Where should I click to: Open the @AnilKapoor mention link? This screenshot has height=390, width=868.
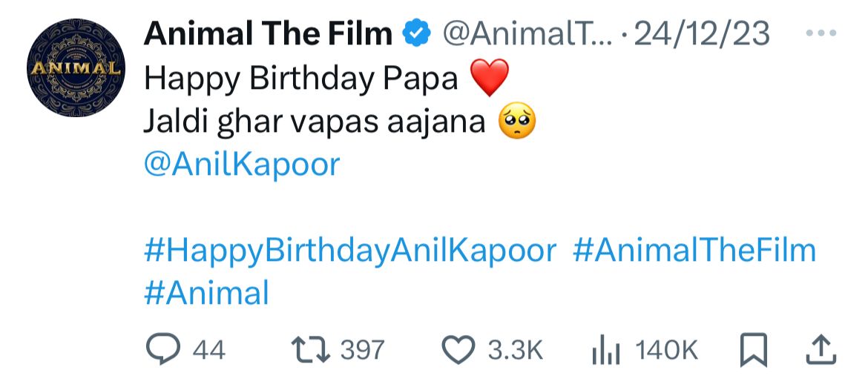tap(242, 164)
